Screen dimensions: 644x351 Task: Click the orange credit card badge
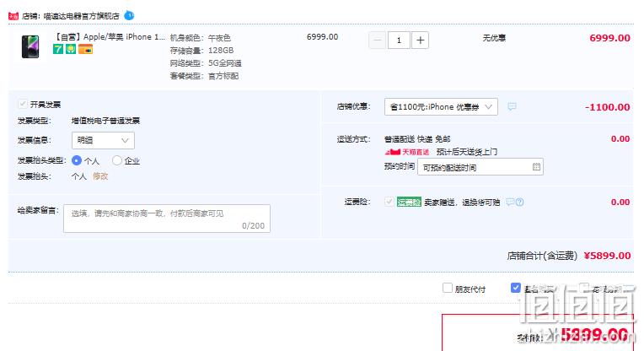point(85,49)
